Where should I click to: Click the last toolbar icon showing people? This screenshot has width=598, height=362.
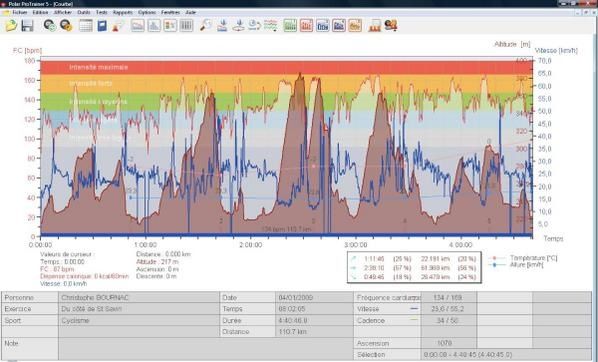tap(391, 26)
